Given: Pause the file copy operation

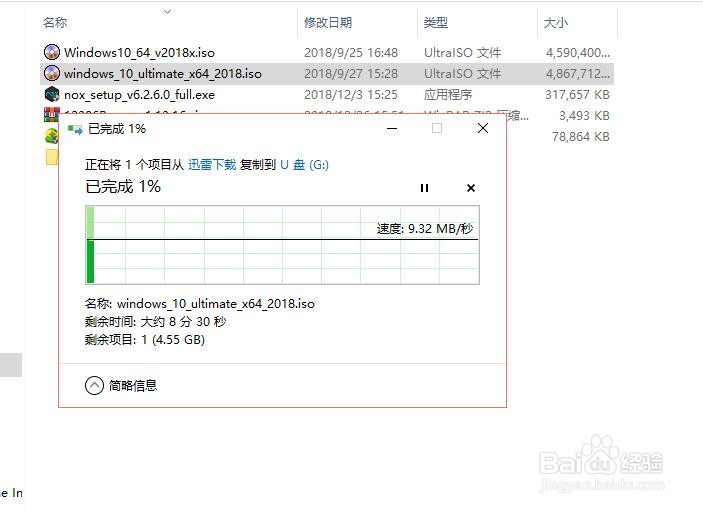Looking at the screenshot, I should coord(424,188).
